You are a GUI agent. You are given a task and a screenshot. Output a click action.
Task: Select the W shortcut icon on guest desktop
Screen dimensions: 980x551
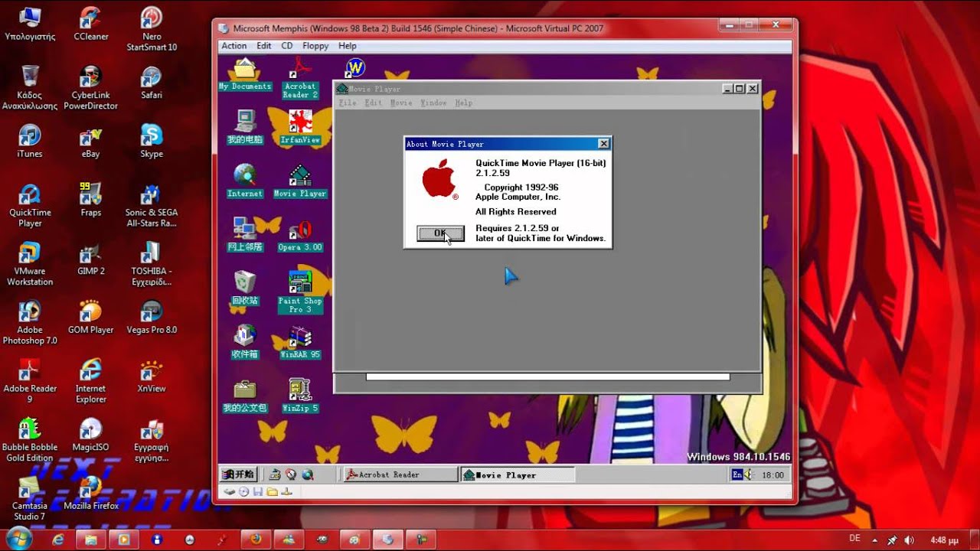coord(354,68)
